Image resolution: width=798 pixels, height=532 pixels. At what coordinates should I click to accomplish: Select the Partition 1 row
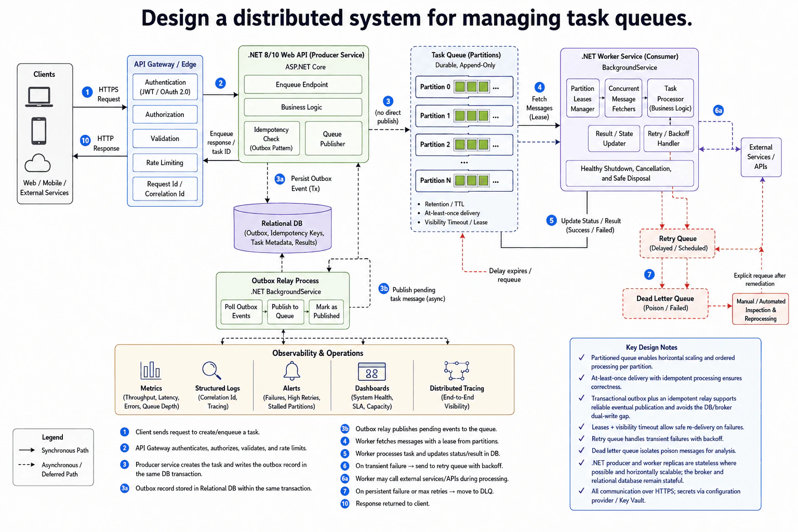coord(464,116)
